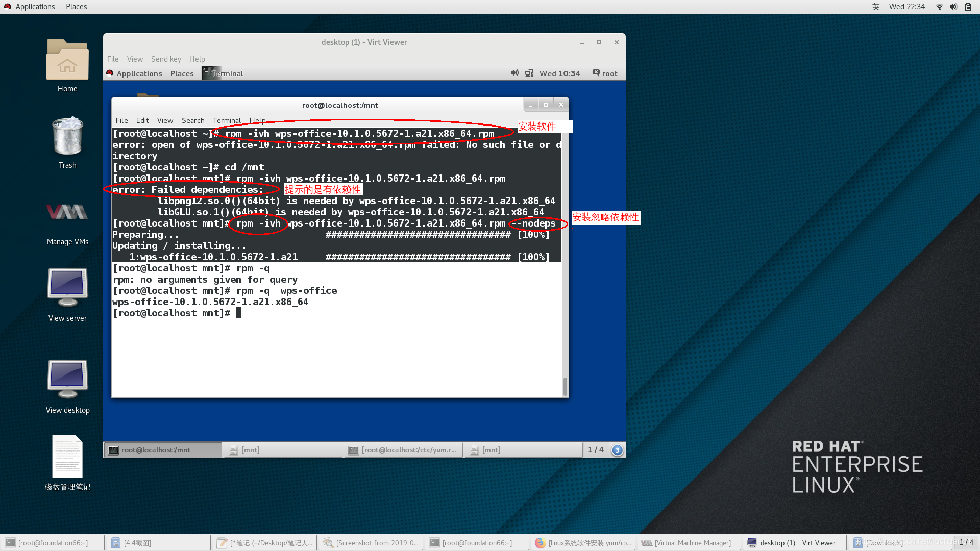This screenshot has height=551, width=980.
Task: Minimize the Virt Viewer window
Action: tap(582, 42)
